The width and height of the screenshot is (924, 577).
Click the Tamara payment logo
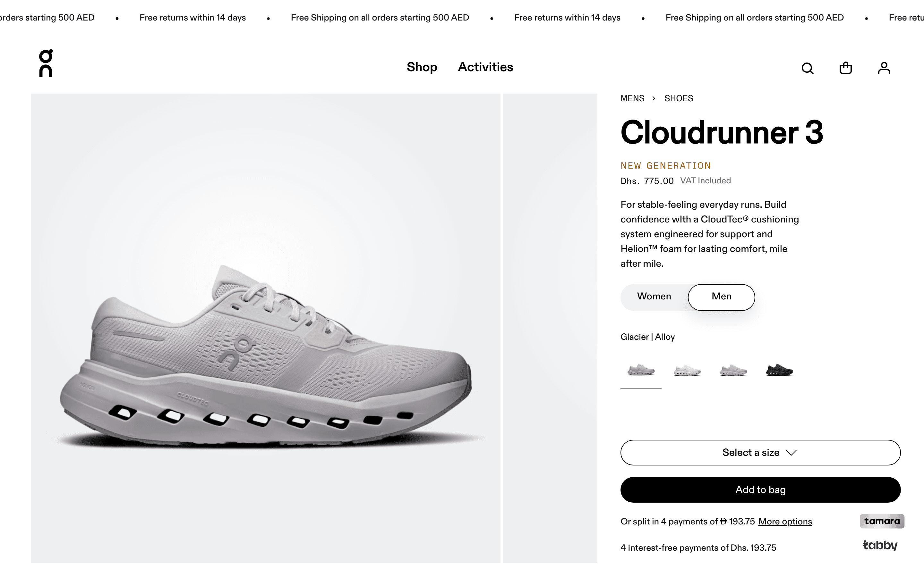tap(882, 521)
